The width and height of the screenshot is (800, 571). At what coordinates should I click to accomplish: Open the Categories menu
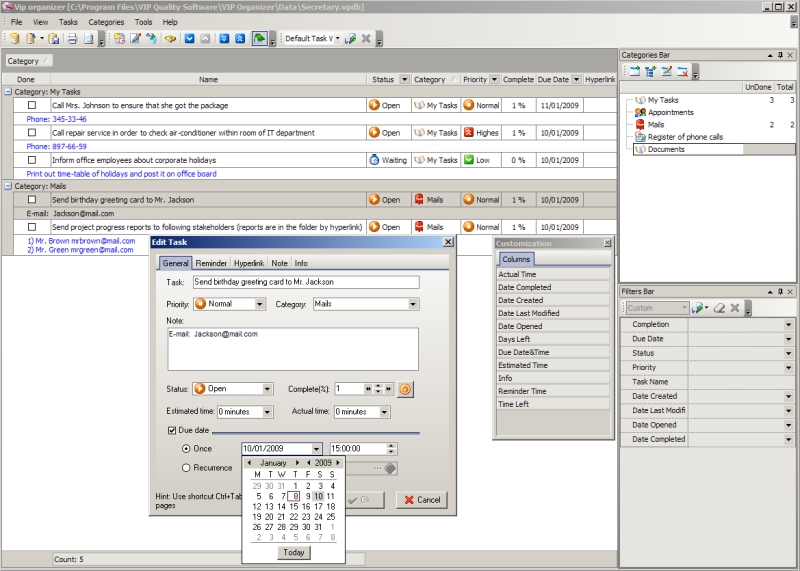(106, 21)
